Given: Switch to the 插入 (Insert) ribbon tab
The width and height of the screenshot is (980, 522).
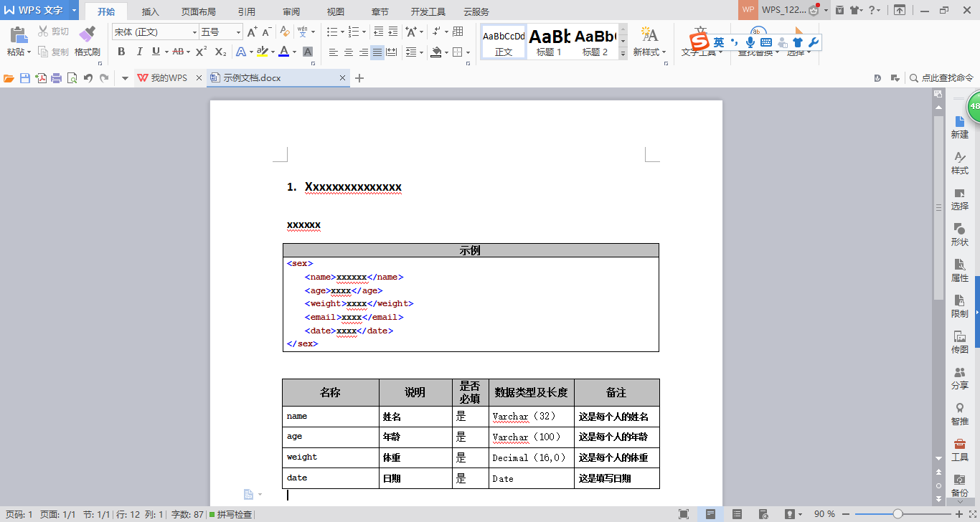Looking at the screenshot, I should (x=151, y=11).
